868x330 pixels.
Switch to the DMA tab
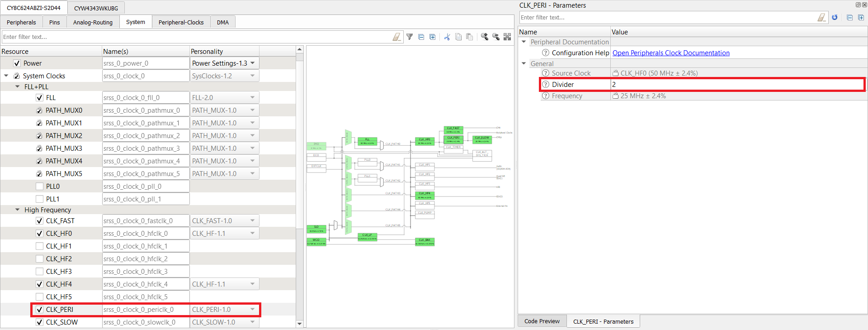(223, 22)
